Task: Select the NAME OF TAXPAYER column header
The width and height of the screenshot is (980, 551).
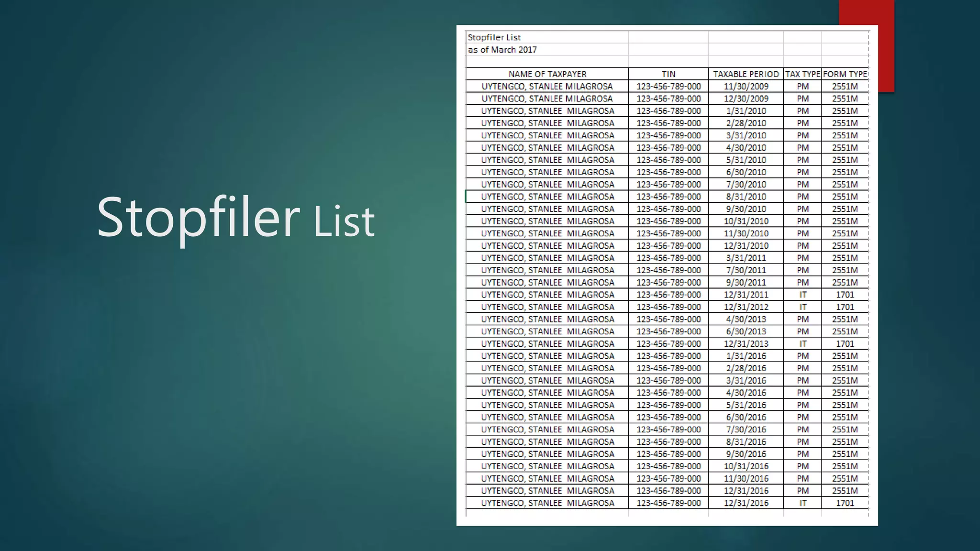Action: 547,74
